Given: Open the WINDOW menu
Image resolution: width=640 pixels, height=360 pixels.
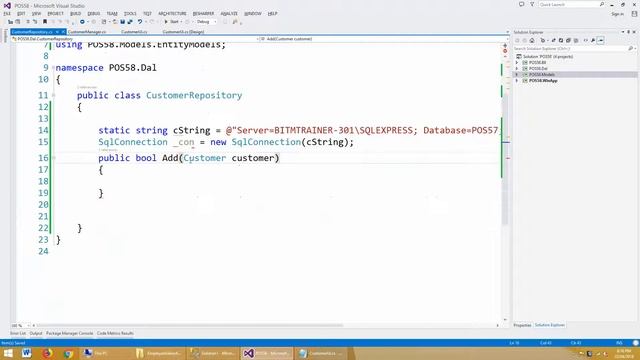Looking at the screenshot, I should (253, 13).
